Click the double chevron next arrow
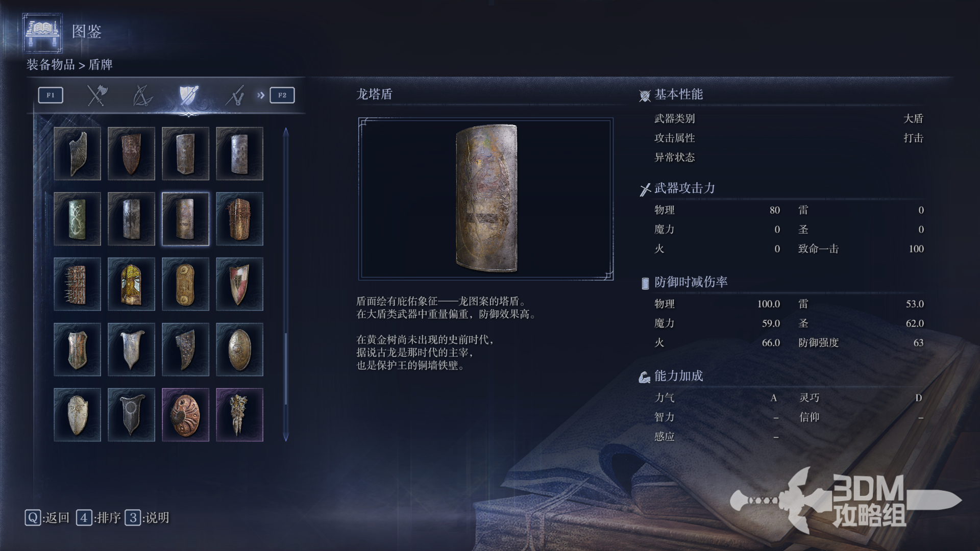 (x=261, y=95)
